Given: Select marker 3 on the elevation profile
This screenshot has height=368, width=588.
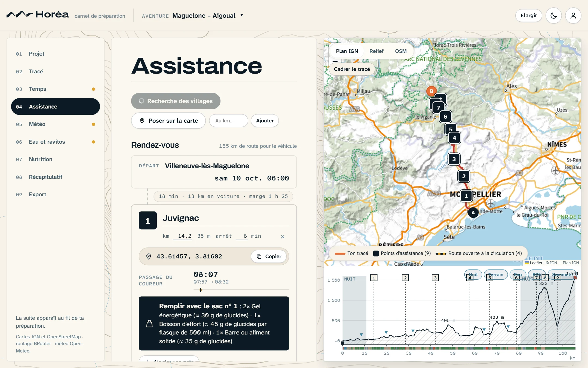Looking at the screenshot, I should click(435, 278).
